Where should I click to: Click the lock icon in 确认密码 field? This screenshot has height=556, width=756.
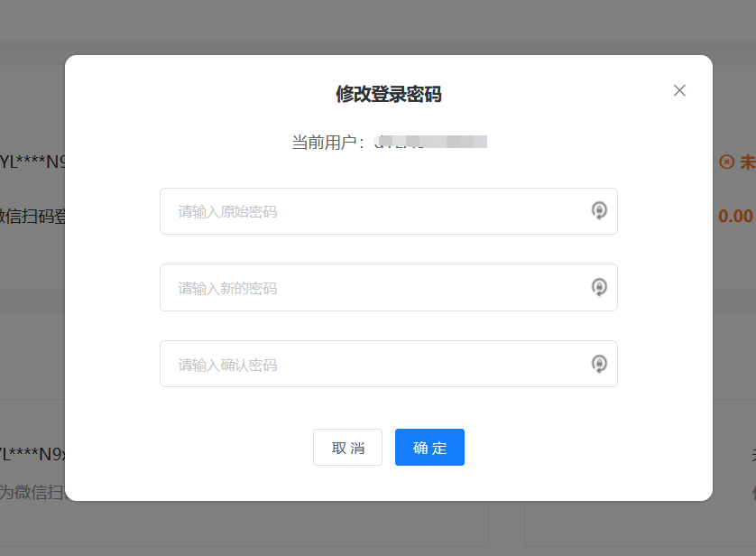[x=599, y=364]
